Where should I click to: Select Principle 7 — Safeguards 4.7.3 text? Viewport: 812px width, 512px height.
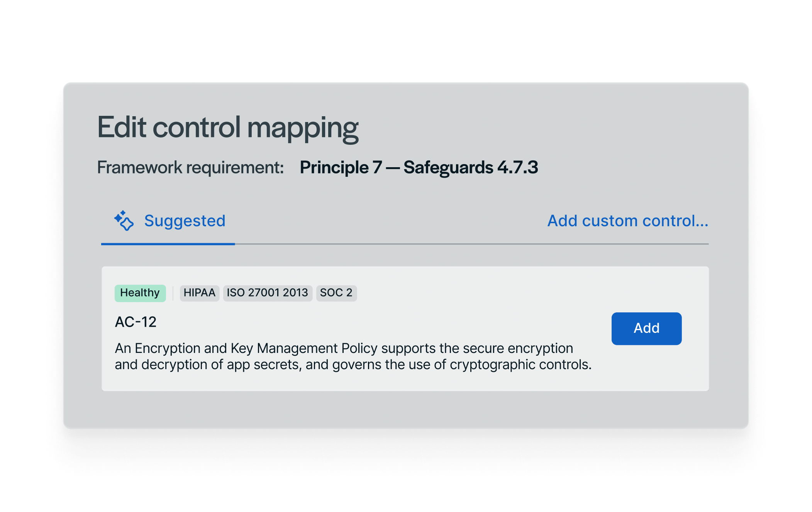[419, 168]
